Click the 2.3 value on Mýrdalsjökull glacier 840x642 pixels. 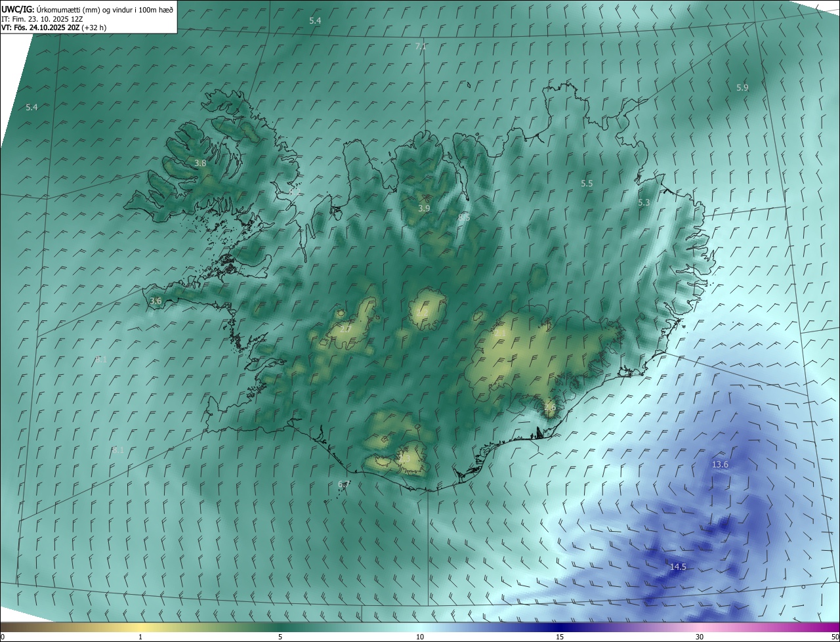pyautogui.click(x=404, y=458)
